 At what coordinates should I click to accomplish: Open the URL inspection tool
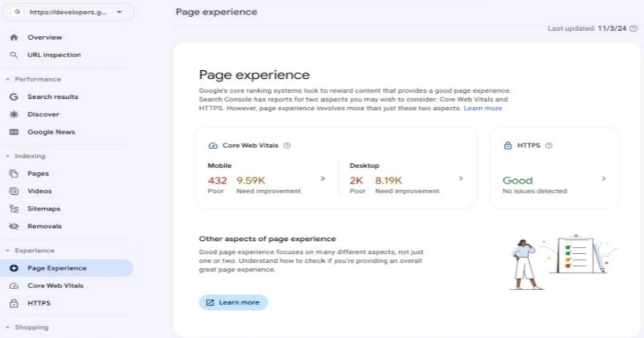click(x=54, y=54)
